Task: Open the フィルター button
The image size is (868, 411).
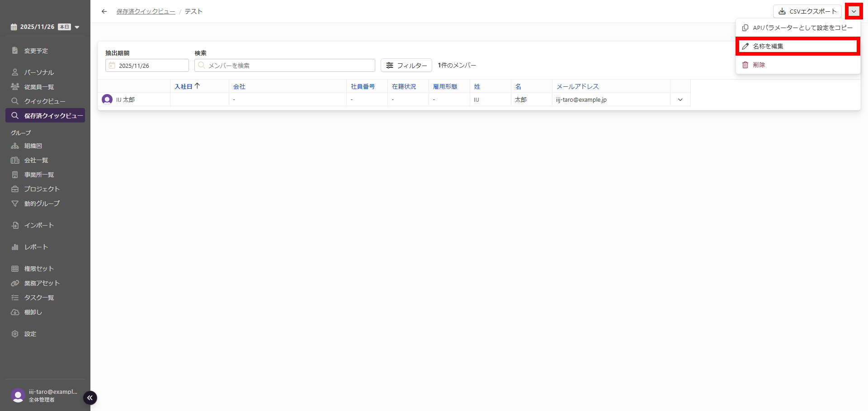Action: click(x=406, y=66)
